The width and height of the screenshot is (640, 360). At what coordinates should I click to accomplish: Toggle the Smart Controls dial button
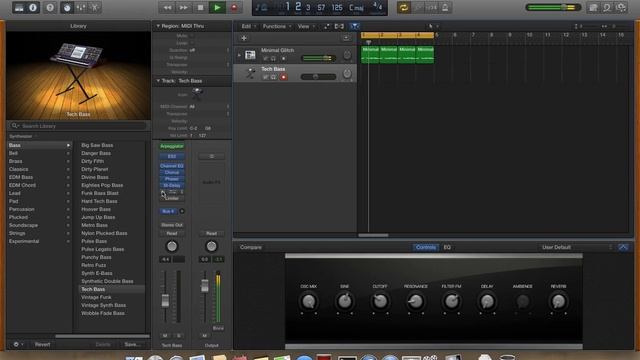click(x=67, y=7)
